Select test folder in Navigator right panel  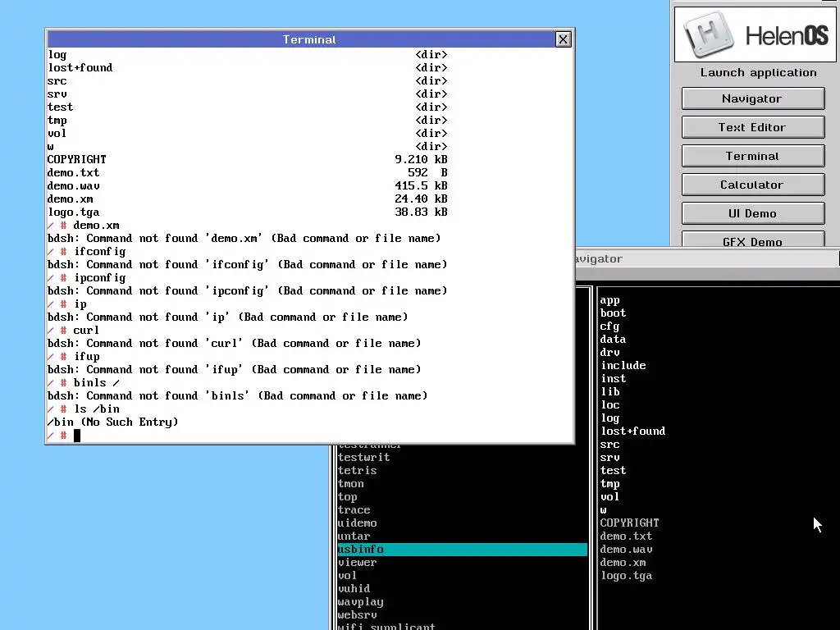click(613, 470)
